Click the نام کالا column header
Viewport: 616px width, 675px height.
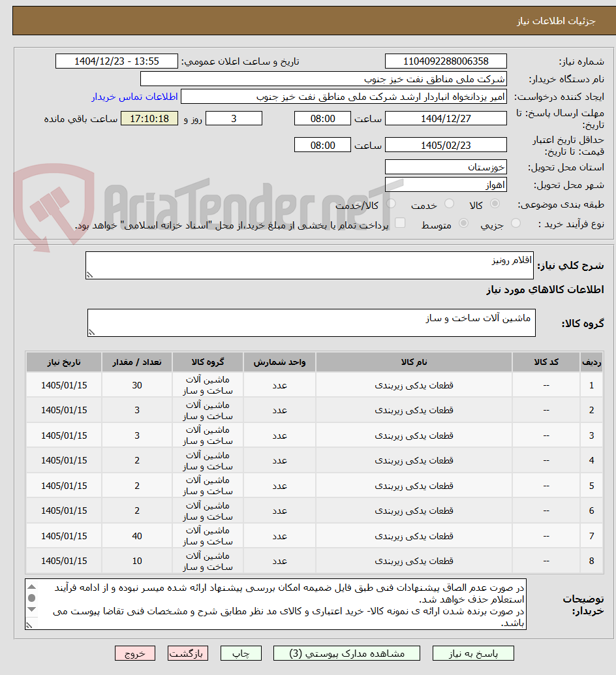(x=414, y=362)
